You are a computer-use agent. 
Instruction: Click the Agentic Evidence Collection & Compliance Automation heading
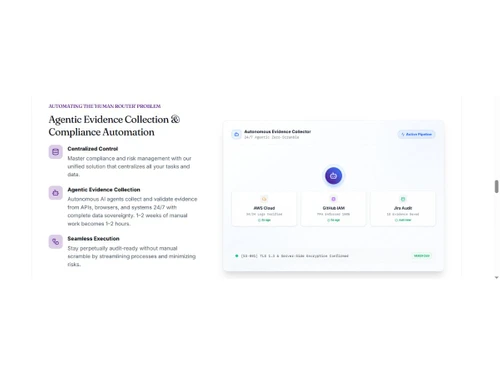click(x=114, y=126)
